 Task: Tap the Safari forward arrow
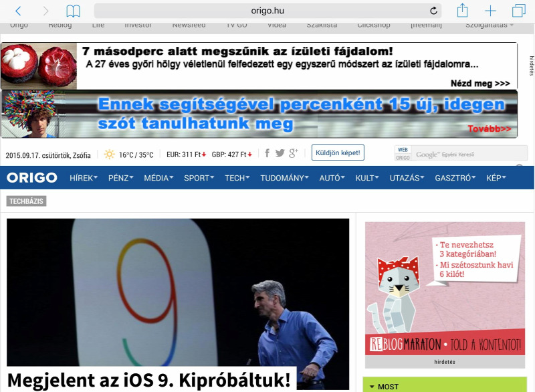tap(45, 11)
